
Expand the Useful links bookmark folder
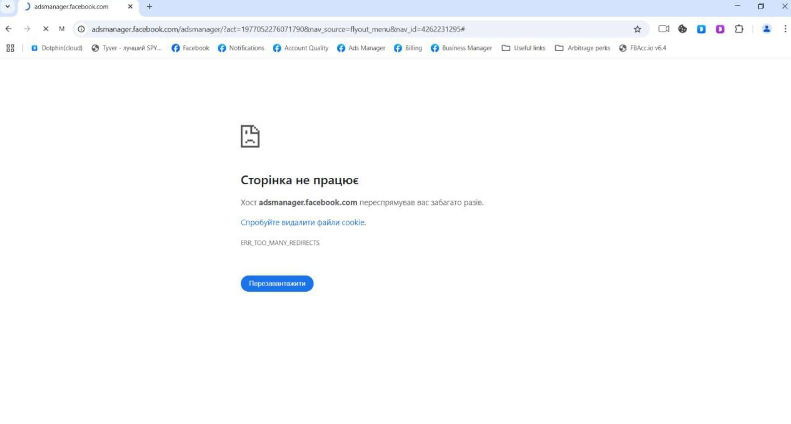pyautogui.click(x=524, y=48)
